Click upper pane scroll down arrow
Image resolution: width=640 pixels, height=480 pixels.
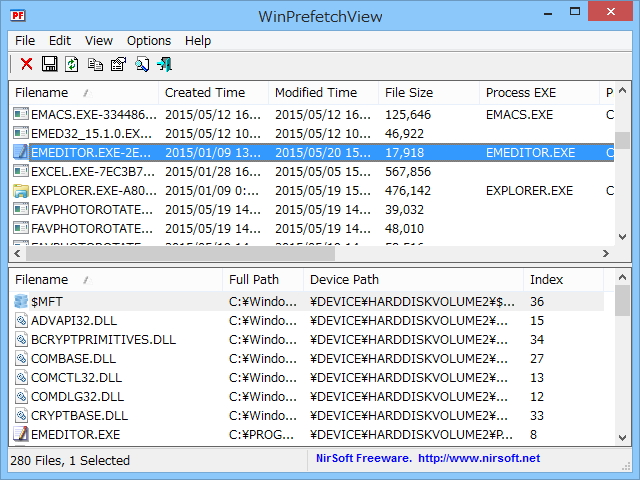click(622, 236)
